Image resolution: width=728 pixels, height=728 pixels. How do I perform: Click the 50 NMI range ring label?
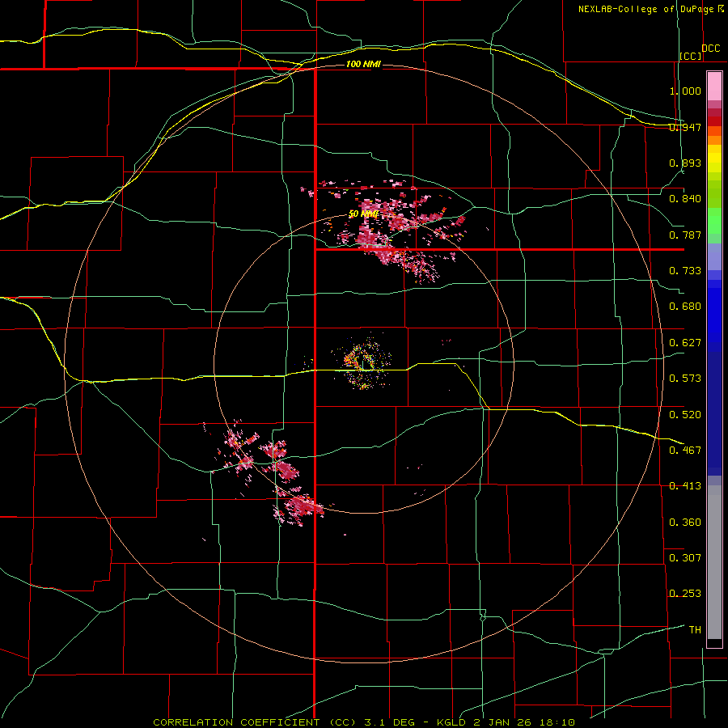tap(363, 214)
